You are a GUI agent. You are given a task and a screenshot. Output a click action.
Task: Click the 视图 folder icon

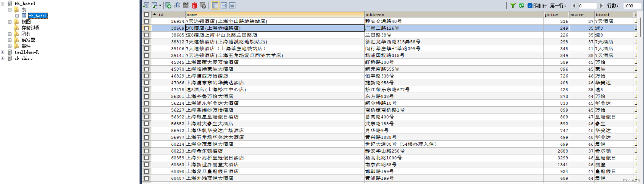click(16, 21)
